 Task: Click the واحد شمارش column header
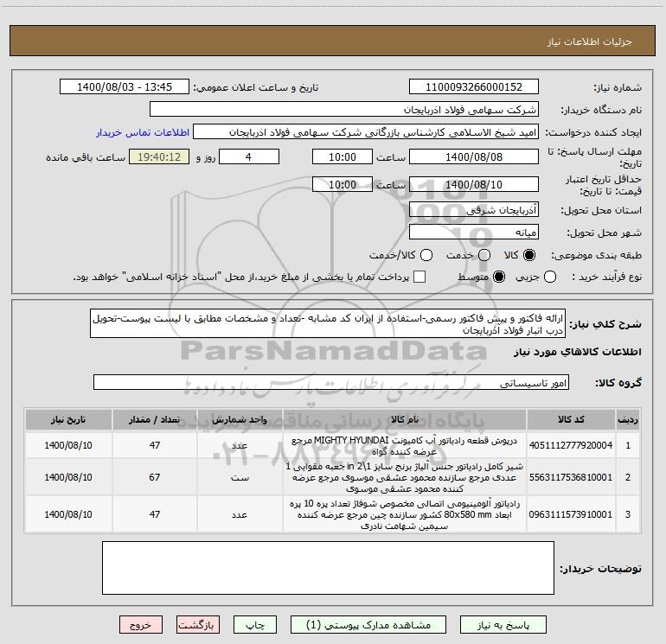click(240, 419)
